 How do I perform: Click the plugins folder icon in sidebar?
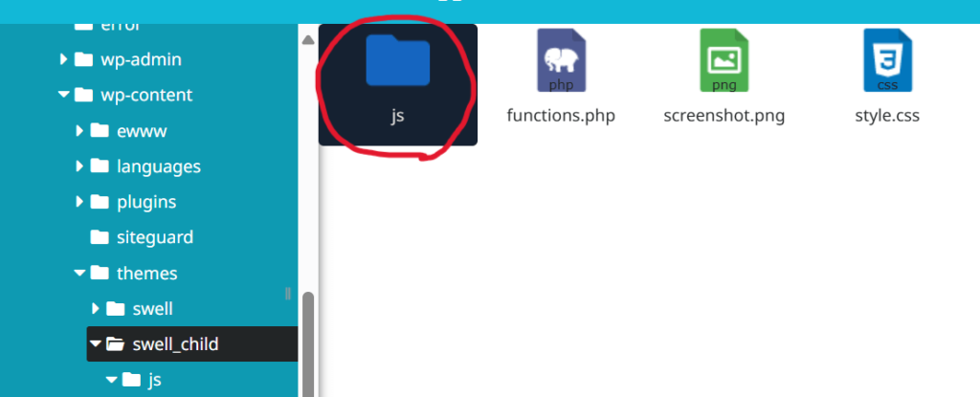(x=100, y=202)
